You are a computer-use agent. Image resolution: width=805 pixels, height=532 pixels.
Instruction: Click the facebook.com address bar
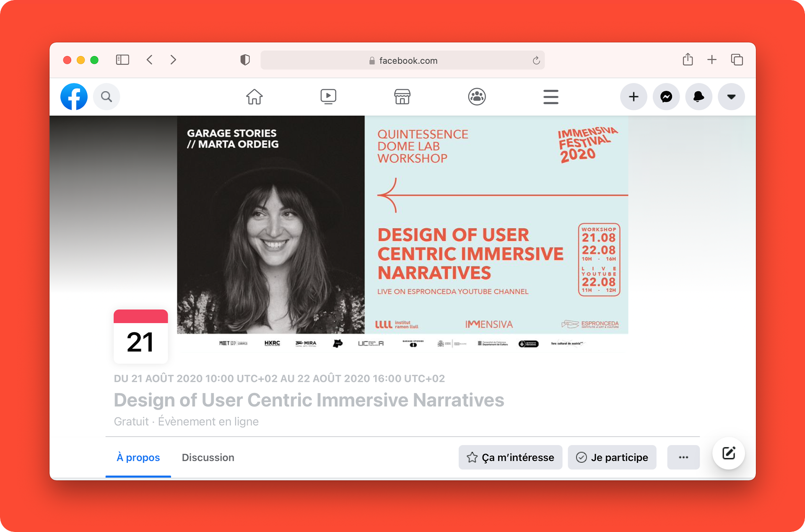402,60
